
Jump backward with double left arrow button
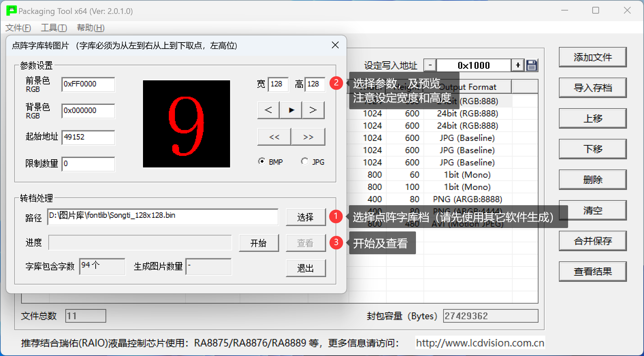274,137
